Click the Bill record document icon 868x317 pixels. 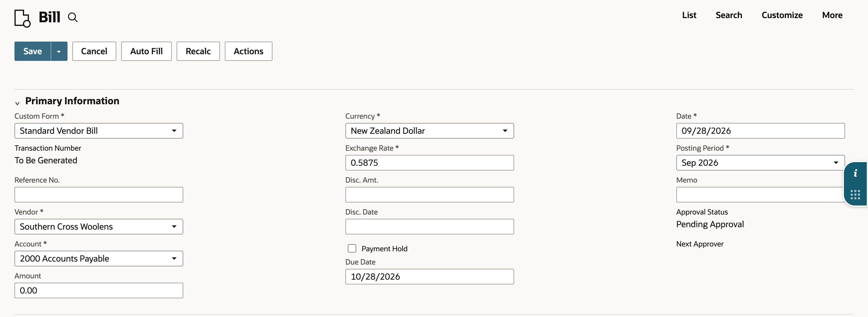click(x=22, y=18)
